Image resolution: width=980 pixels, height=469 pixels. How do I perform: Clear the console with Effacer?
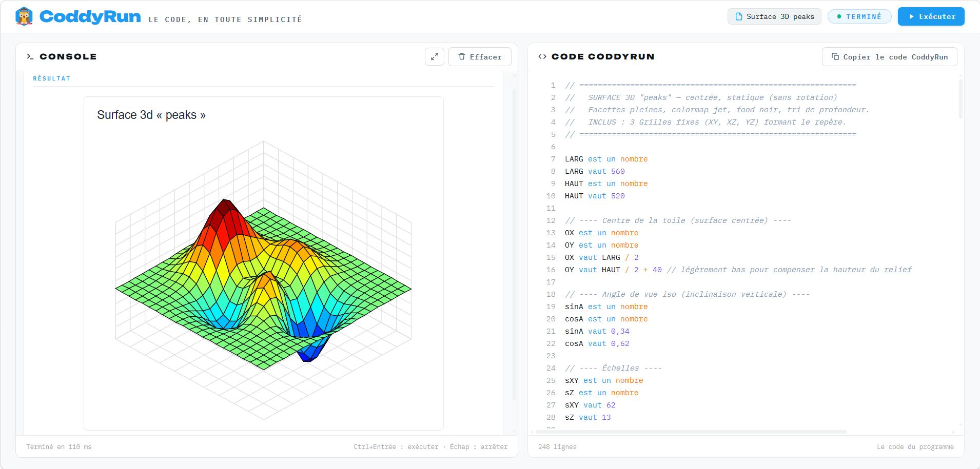(480, 57)
